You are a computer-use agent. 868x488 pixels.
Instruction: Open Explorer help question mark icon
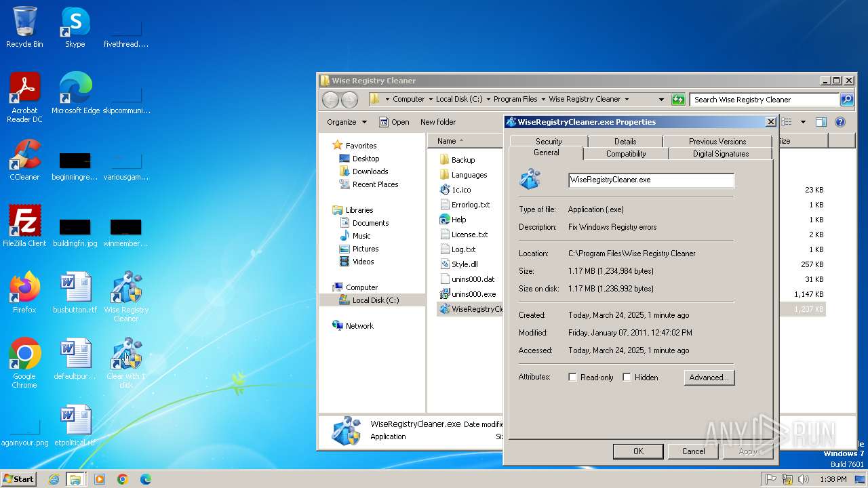(840, 122)
